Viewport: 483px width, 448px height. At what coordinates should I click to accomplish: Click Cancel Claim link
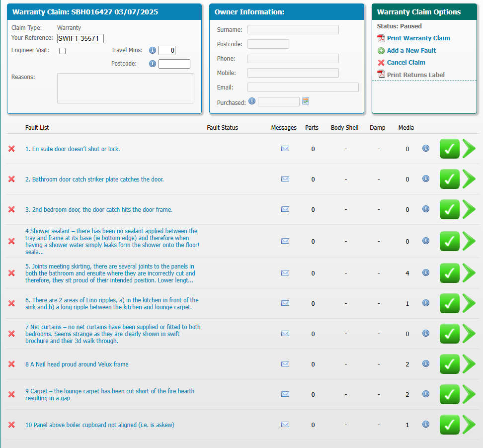406,63
